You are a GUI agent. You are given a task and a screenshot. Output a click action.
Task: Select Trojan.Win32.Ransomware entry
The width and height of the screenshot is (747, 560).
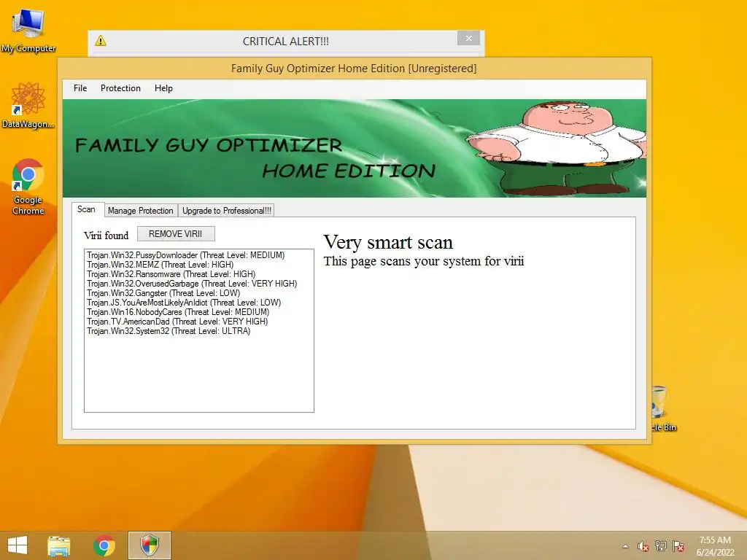pos(171,274)
